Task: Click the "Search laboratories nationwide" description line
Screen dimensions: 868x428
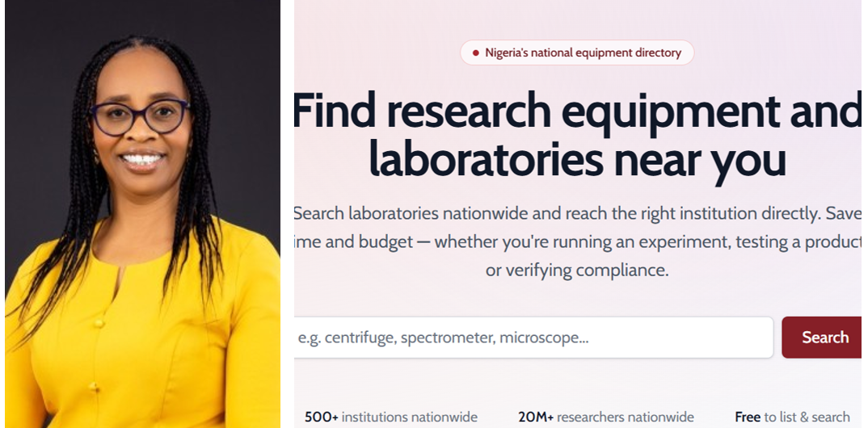Action: tap(577, 213)
